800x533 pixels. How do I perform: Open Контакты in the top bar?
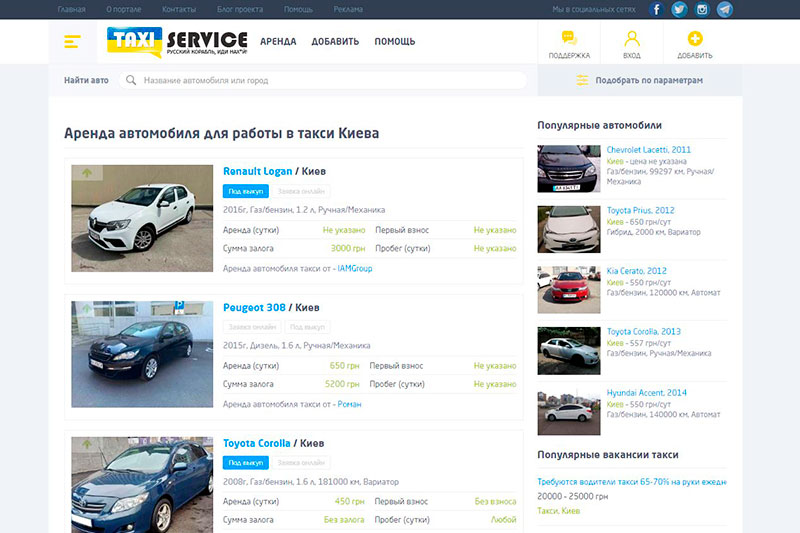click(179, 9)
